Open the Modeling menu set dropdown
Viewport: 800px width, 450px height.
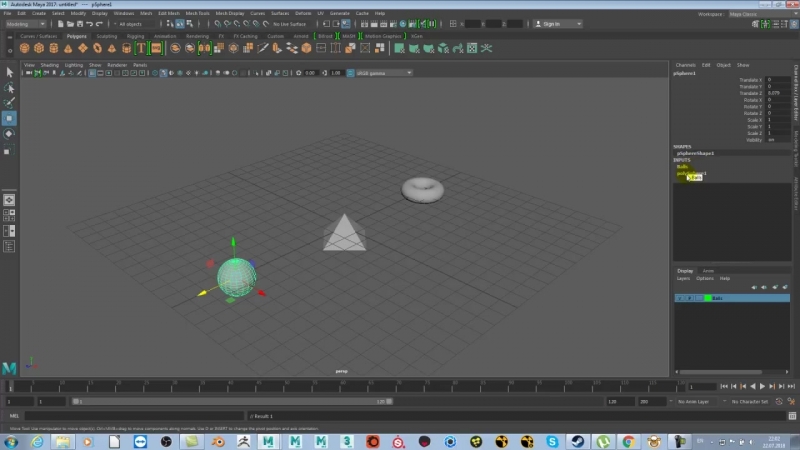(25, 24)
